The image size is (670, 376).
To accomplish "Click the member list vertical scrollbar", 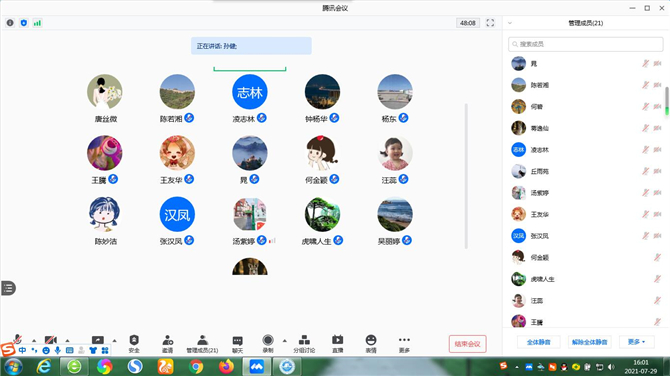I will point(666,101).
